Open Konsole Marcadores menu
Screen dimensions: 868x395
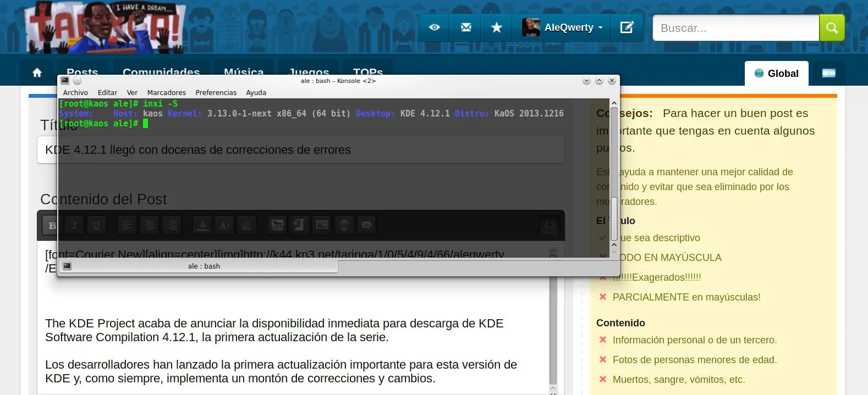tap(167, 93)
